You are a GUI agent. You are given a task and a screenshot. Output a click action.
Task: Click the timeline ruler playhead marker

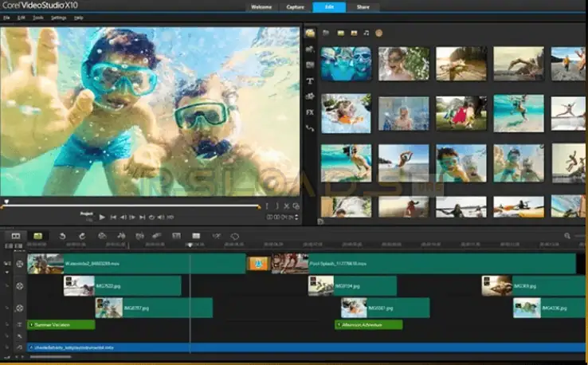[x=190, y=245]
